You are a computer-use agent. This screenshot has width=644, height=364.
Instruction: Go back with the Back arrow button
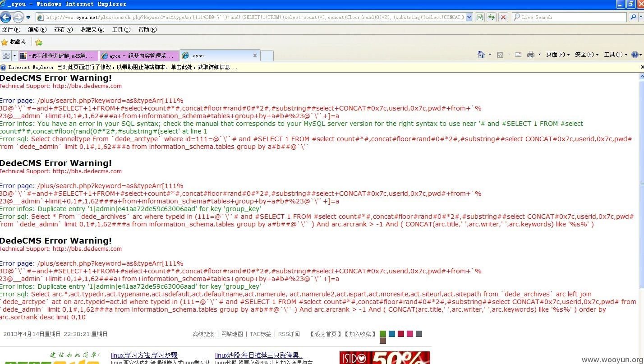click(x=6, y=17)
